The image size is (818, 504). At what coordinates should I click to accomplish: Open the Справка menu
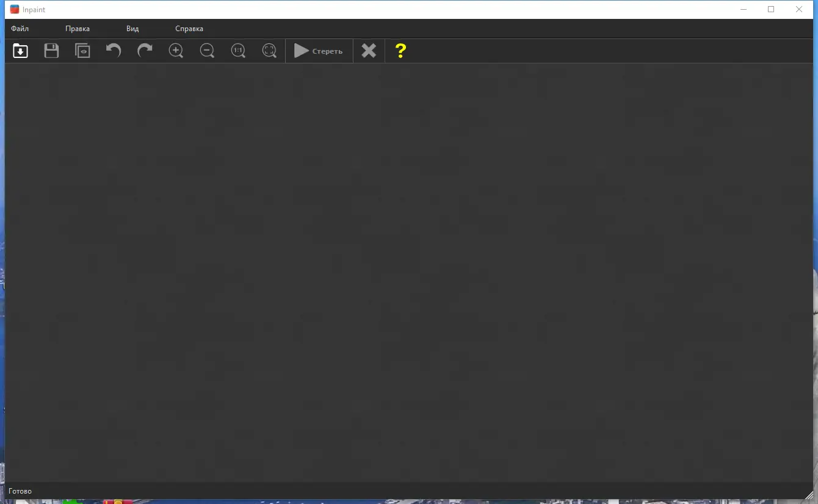[x=189, y=29]
